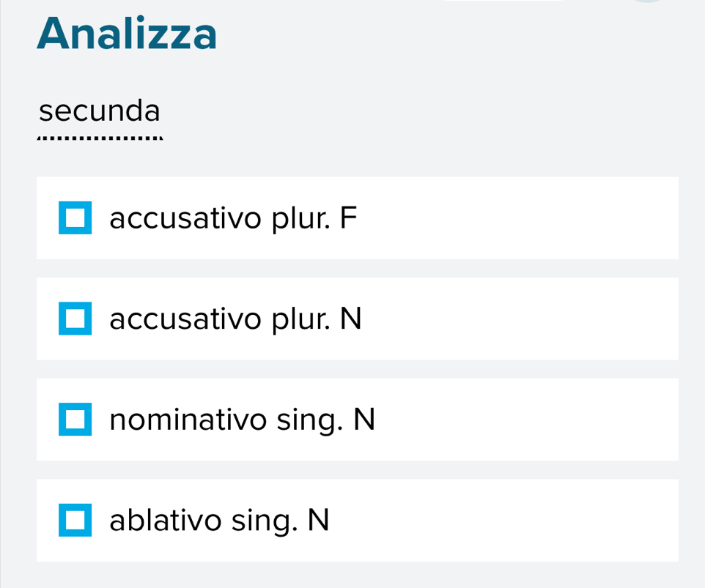Click blank right side of second answer card
The width and height of the screenshot is (705, 588).
tap(572, 319)
